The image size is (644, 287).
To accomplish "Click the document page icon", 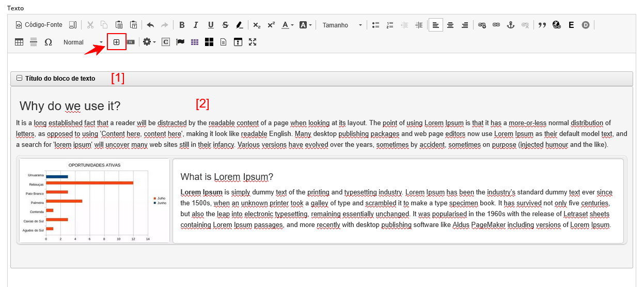I will point(224,42).
